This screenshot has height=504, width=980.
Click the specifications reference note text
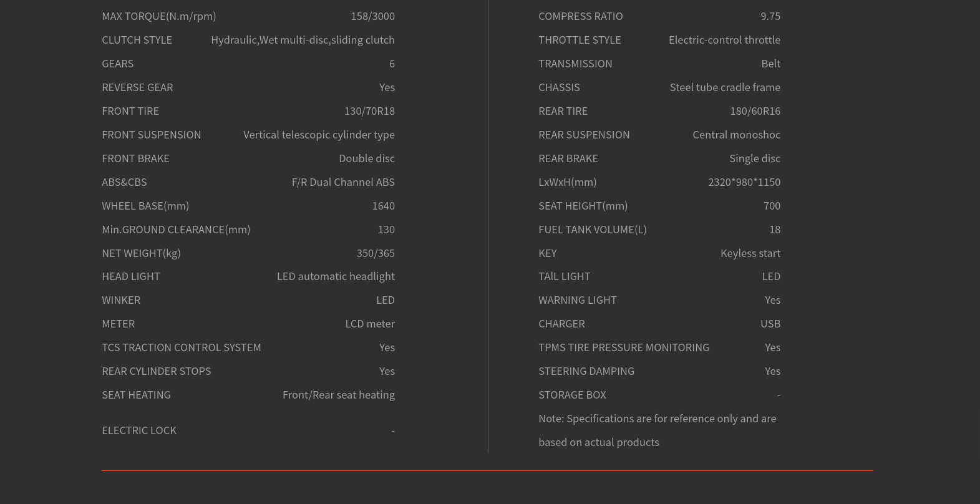pos(657,430)
